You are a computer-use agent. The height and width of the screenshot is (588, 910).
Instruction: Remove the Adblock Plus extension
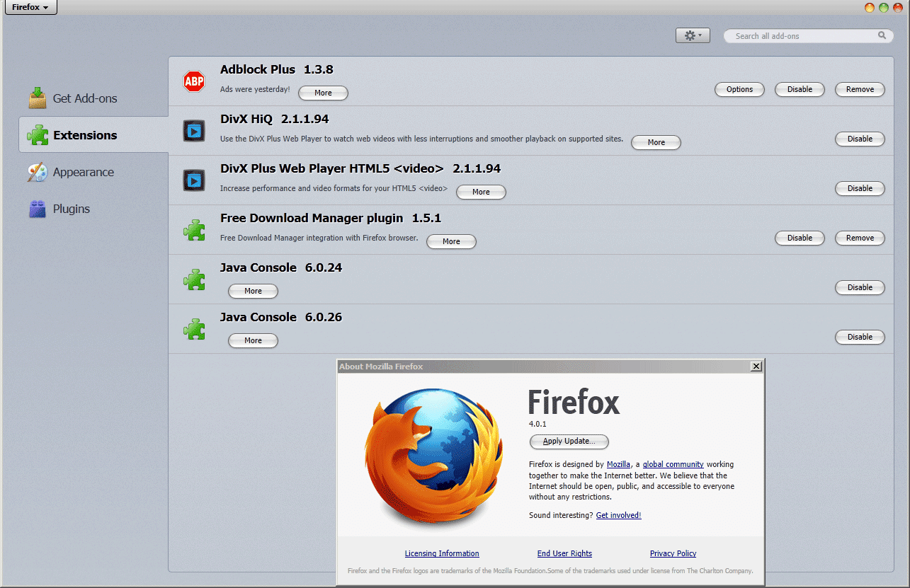point(860,89)
